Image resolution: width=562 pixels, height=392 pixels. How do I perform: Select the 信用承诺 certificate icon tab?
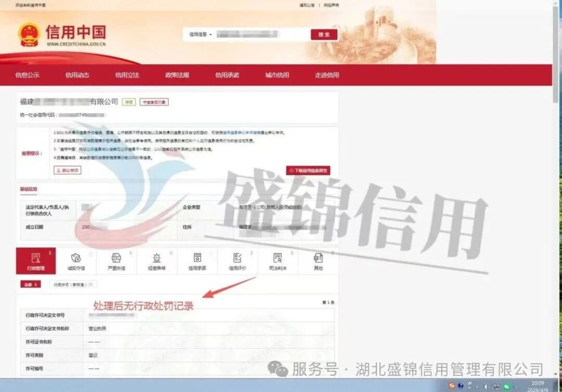(x=197, y=261)
